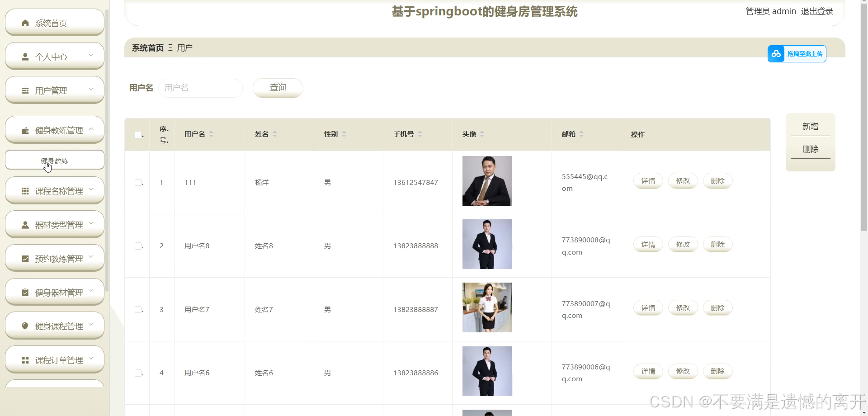Screen dimensions: 868x416
Task: Check the row for 用户名7
Action: click(x=138, y=310)
